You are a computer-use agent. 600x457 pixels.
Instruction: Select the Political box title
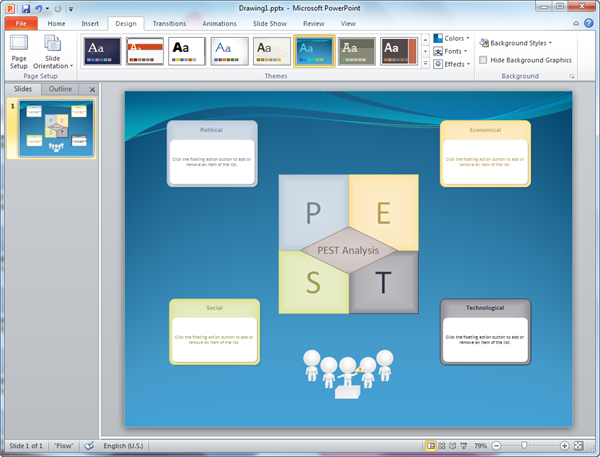[x=211, y=130]
